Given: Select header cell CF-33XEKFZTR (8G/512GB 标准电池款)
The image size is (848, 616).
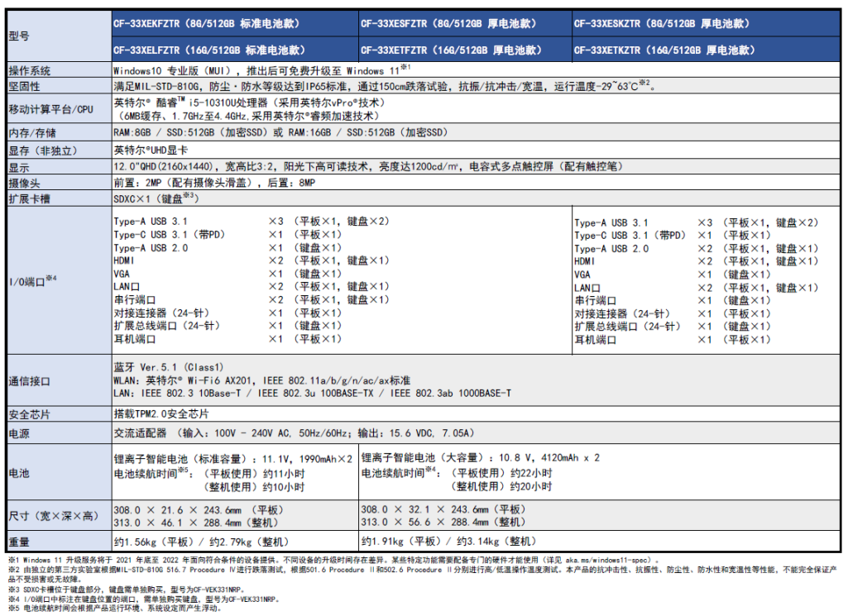Looking at the screenshot, I should coord(235,24).
